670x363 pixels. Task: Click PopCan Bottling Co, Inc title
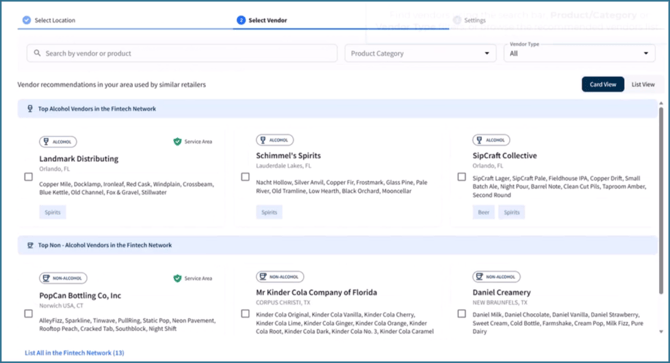(x=80, y=295)
